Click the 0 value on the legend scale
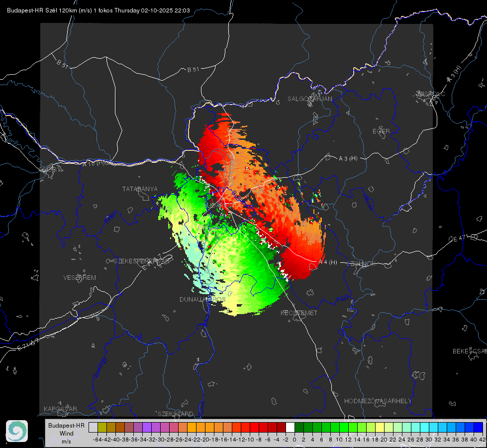Viewport: 487px width, 448px height. click(294, 440)
